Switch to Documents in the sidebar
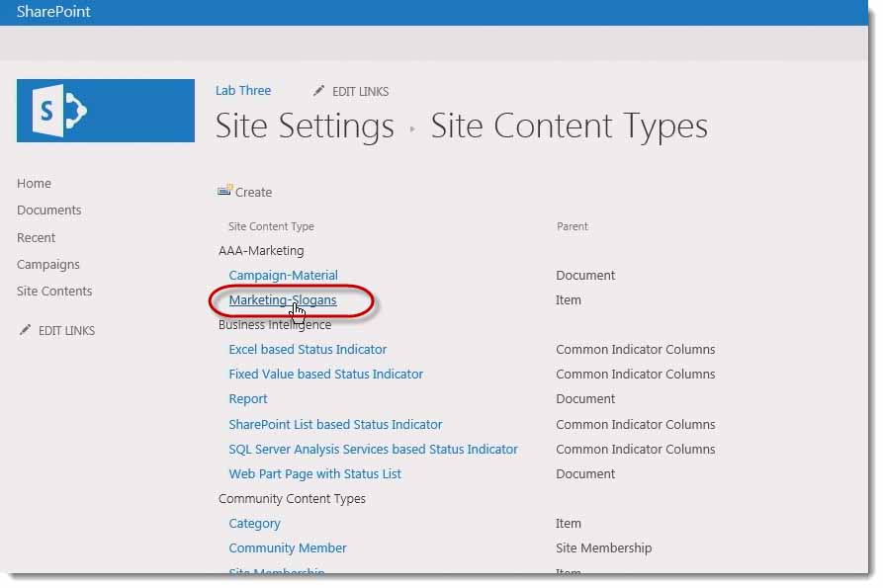The image size is (883, 588). click(48, 210)
